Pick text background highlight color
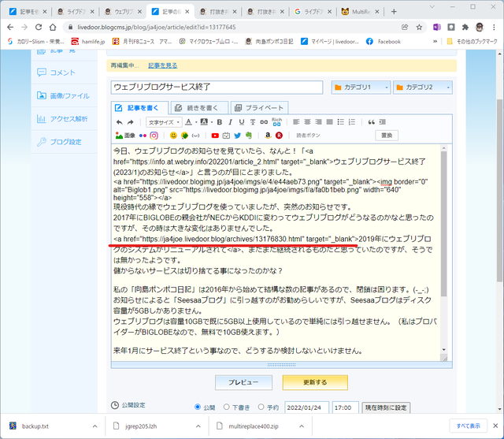Image resolution: width=504 pixels, height=439 pixels. click(204, 122)
